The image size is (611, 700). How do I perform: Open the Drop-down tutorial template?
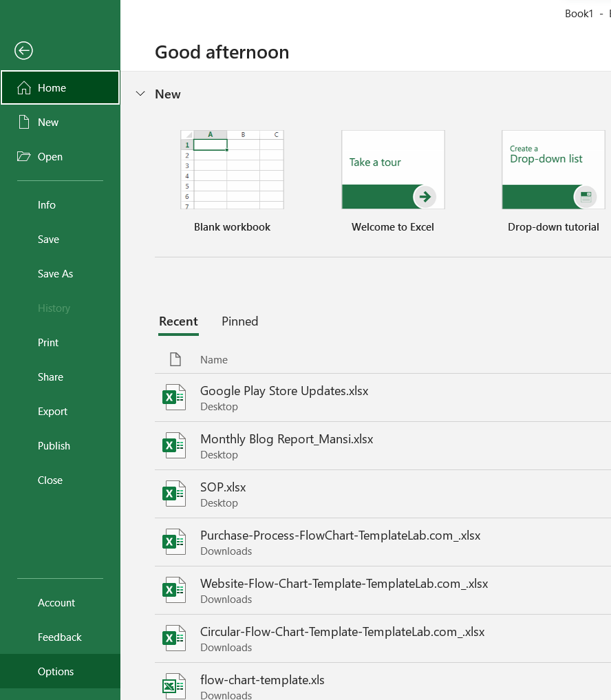pyautogui.click(x=553, y=169)
